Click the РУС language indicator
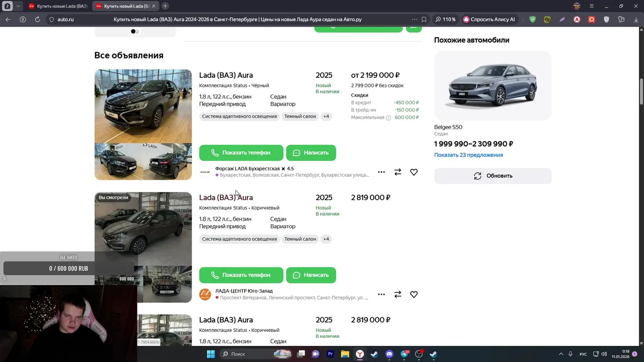Viewport: 644px width, 362px height. (x=583, y=354)
